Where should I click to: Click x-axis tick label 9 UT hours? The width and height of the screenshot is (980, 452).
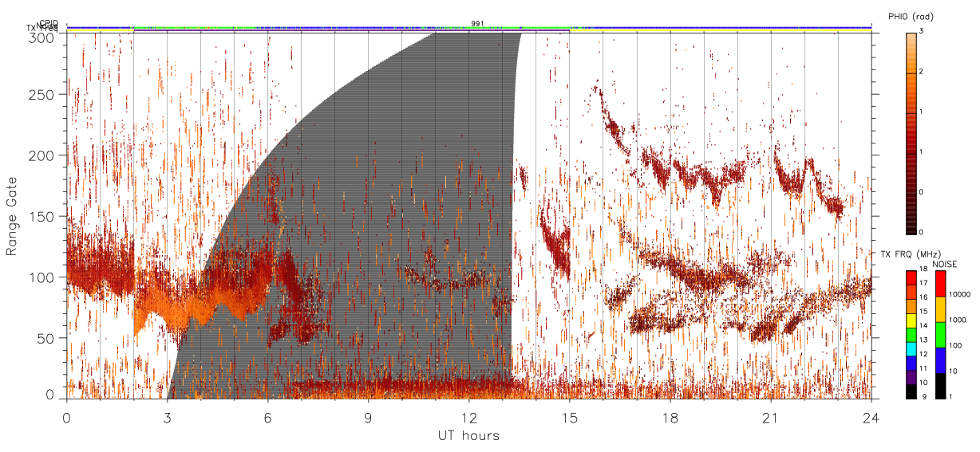click(369, 418)
